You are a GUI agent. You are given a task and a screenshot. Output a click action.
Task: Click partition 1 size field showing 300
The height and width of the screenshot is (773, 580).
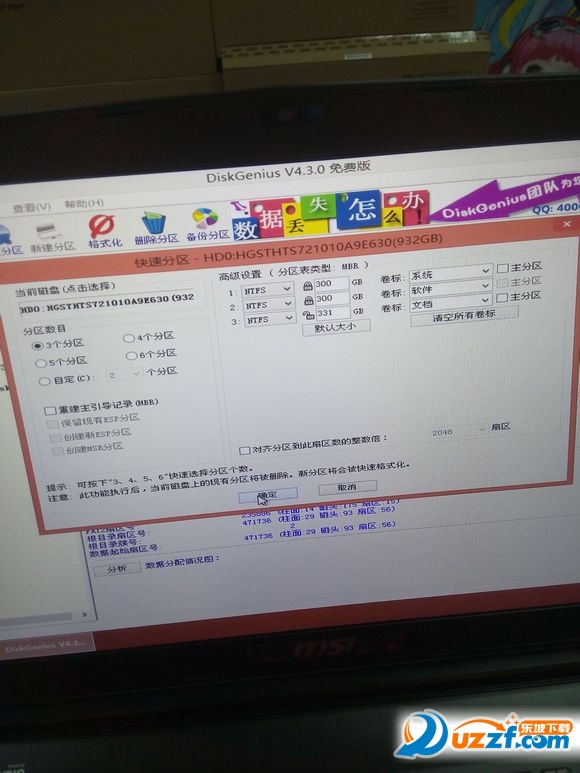click(x=332, y=283)
